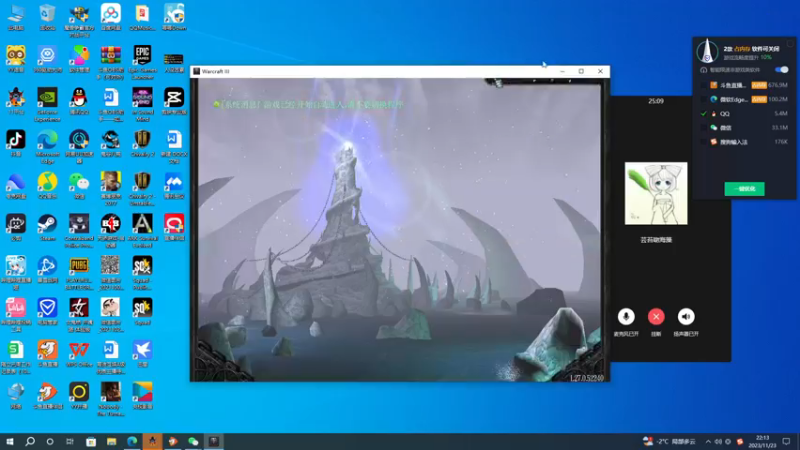Image resolution: width=800 pixels, height=450 pixels.
Task: Open the Windows Start menu
Action: [x=10, y=441]
